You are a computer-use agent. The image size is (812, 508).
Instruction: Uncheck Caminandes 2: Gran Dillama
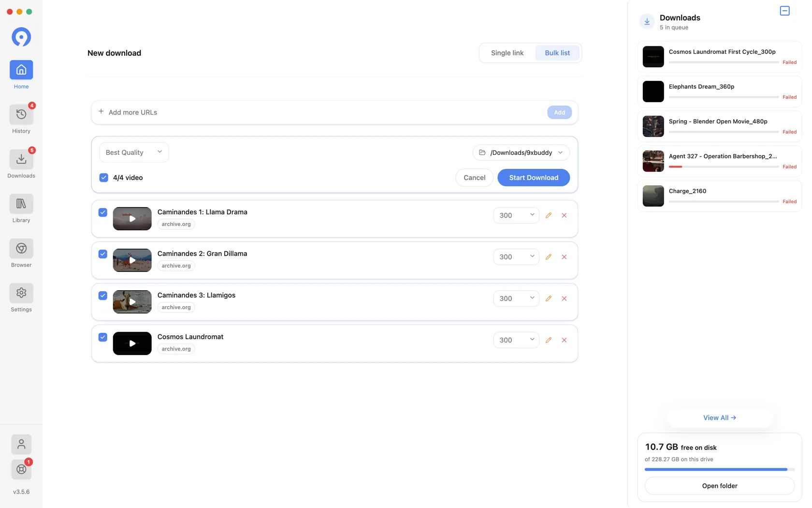tap(102, 254)
